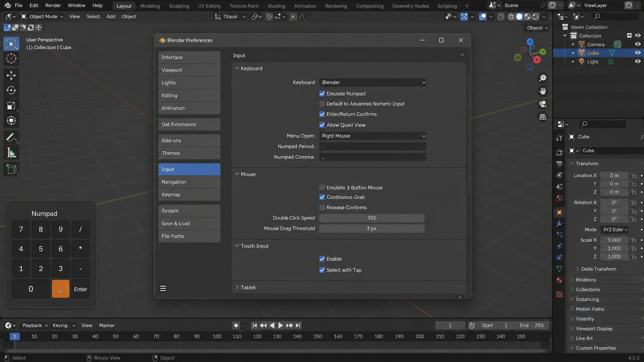Click the numpad 0 button
The image size is (644, 362).
click(31, 289)
